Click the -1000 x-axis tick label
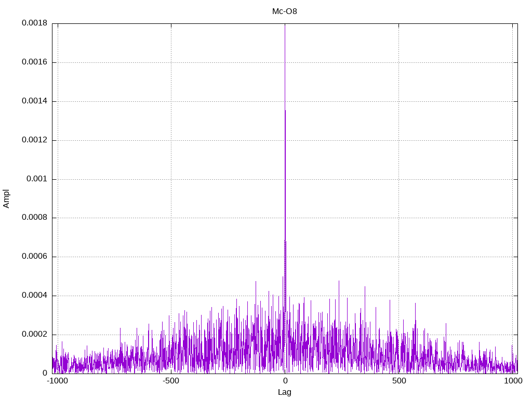This screenshot has height=399, width=532. point(58,381)
